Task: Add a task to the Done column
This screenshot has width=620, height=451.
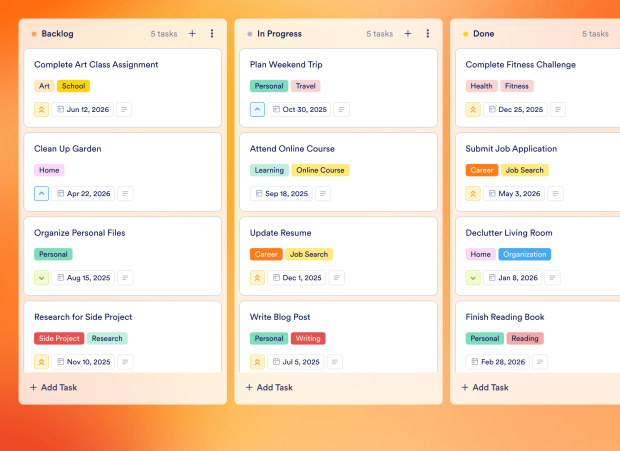Action: coord(485,387)
